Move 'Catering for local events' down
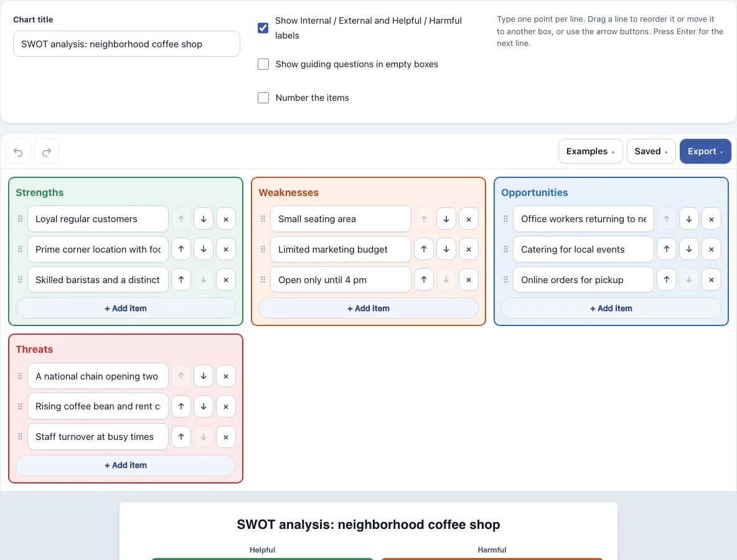 (x=689, y=249)
